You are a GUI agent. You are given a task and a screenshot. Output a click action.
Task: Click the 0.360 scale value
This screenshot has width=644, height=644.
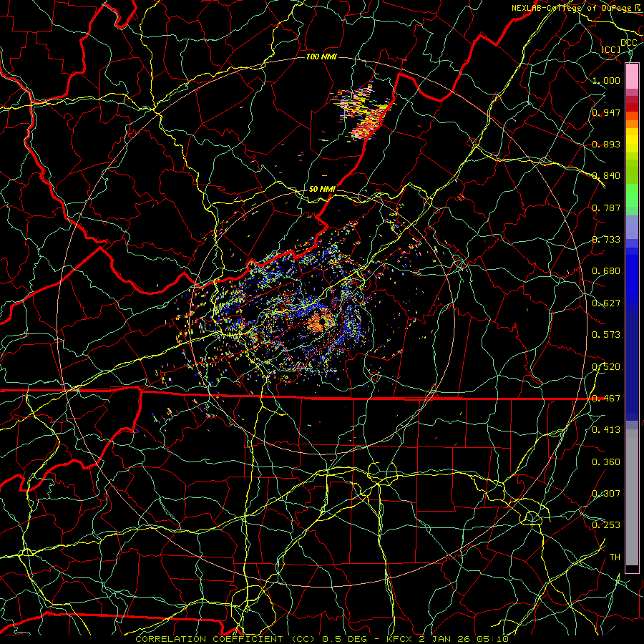(x=606, y=462)
